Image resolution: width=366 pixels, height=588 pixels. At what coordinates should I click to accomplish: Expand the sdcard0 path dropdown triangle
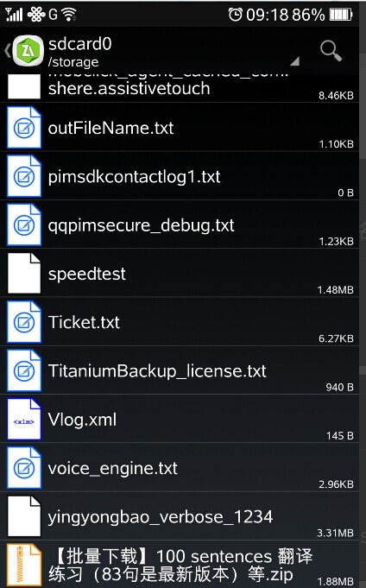coord(294,60)
